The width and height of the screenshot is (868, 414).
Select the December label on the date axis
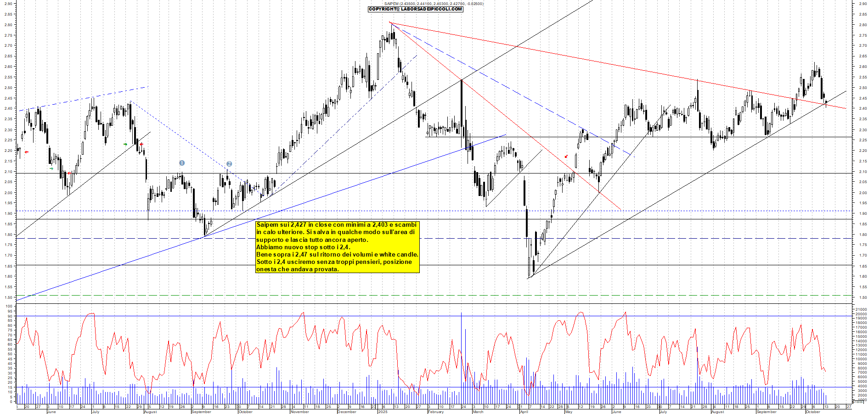[x=347, y=412]
